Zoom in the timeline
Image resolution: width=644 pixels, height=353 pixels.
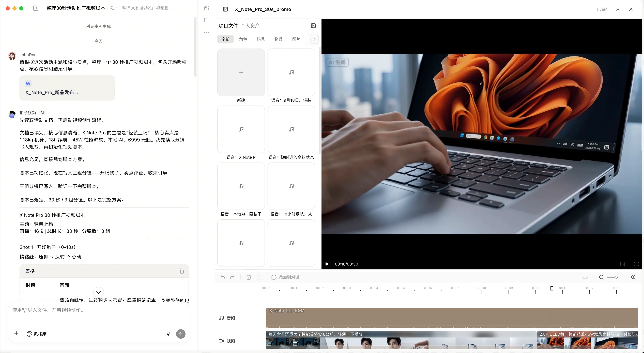634,277
